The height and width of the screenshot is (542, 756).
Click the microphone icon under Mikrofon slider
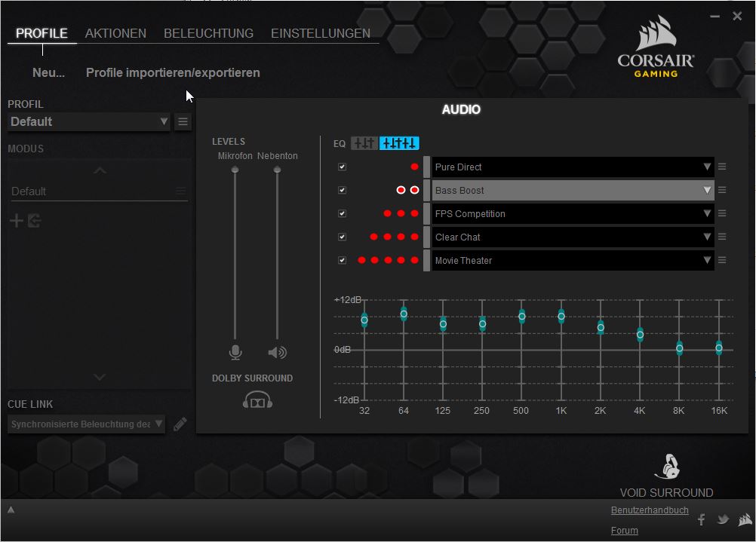235,352
